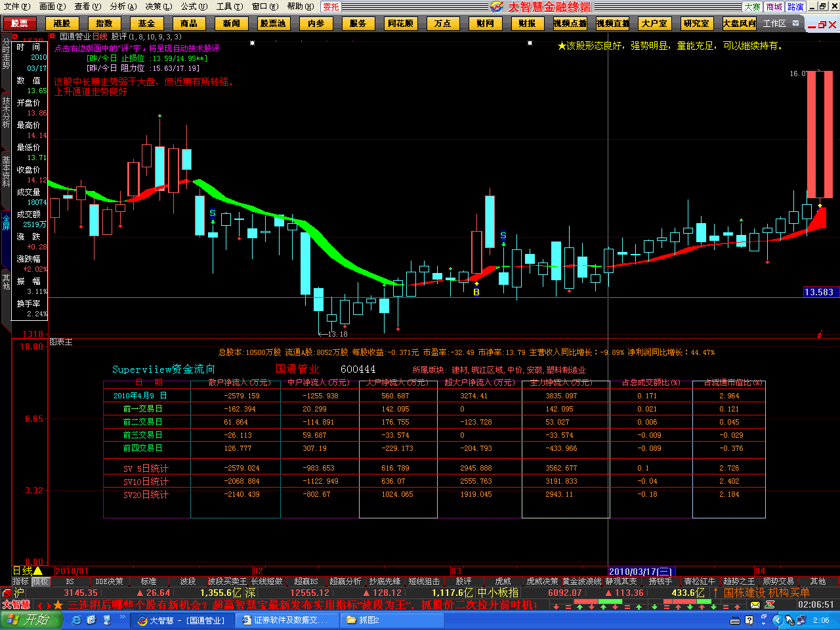This screenshot has height=630, width=840.
Task: Open the 决策 menu
Action: click(x=159, y=7)
